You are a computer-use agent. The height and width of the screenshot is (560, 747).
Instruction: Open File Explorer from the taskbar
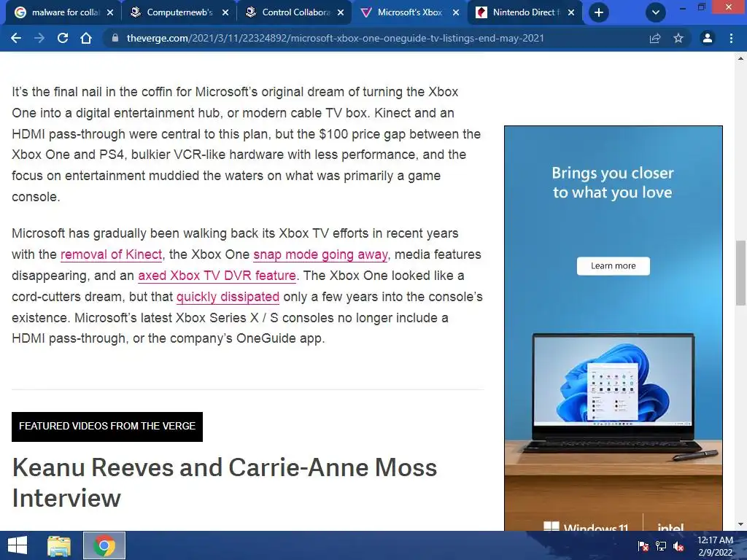point(59,545)
